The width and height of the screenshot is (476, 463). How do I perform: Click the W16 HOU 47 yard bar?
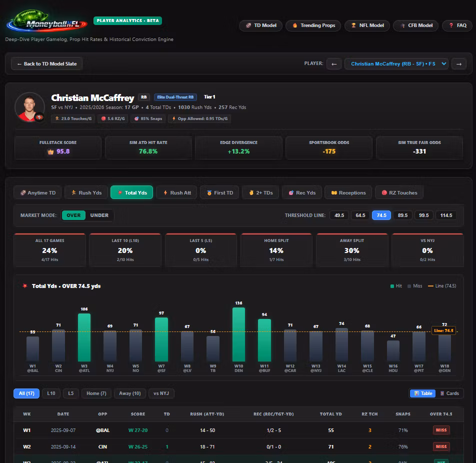[x=393, y=350]
